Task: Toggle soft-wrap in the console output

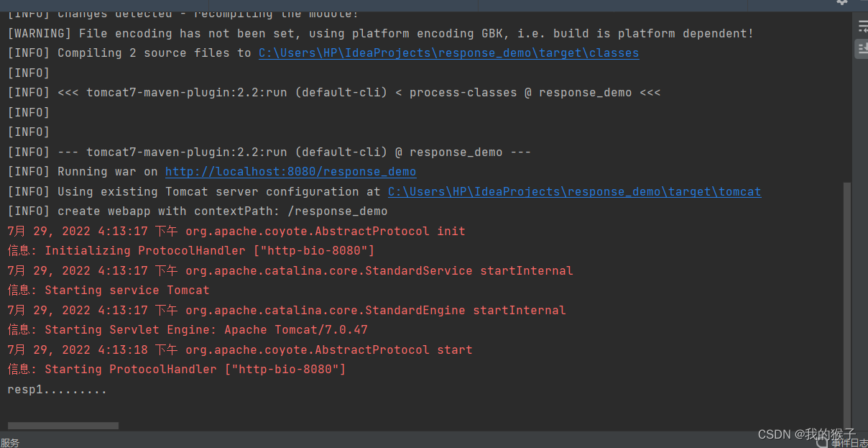Action: (x=862, y=26)
